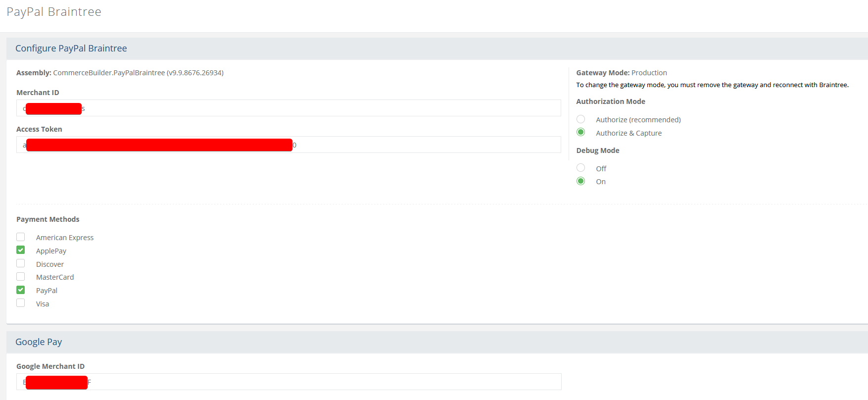This screenshot has width=868, height=400.
Task: Click the gateway mode change instruction text
Action: 713,85
